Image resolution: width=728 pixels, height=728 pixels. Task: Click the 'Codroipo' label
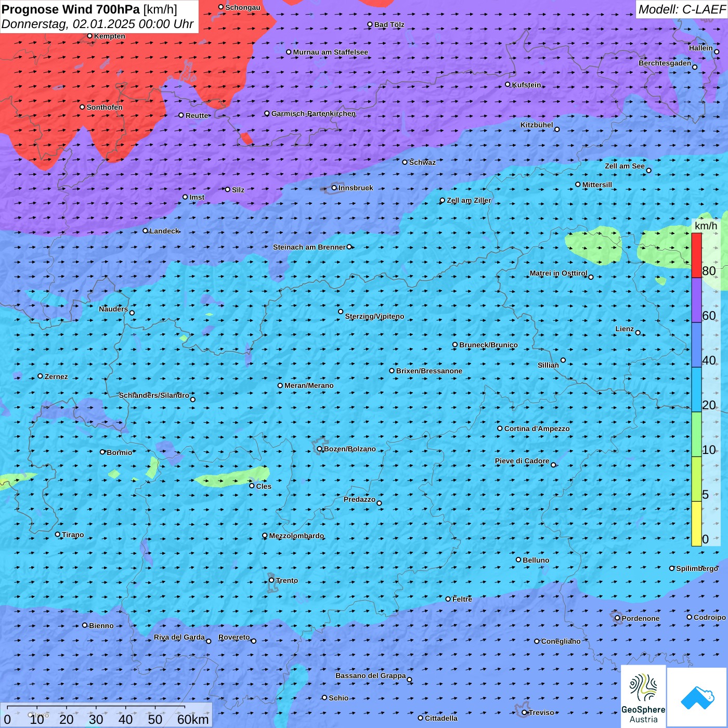click(710, 617)
